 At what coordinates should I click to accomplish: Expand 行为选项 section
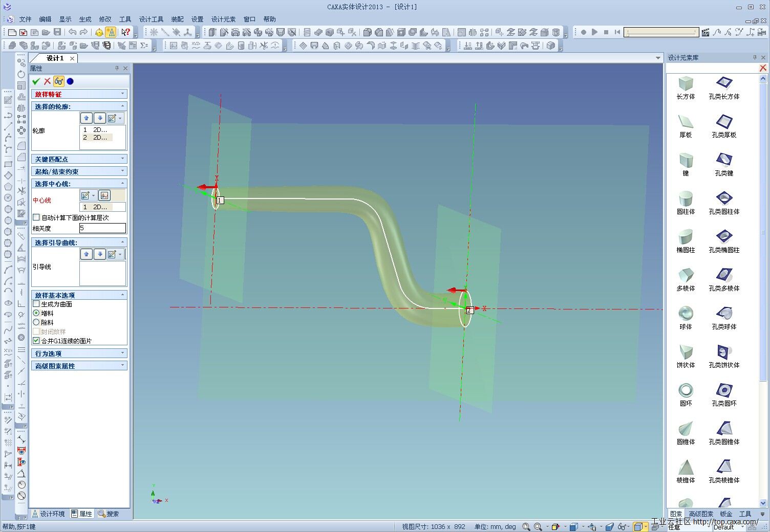(79, 353)
